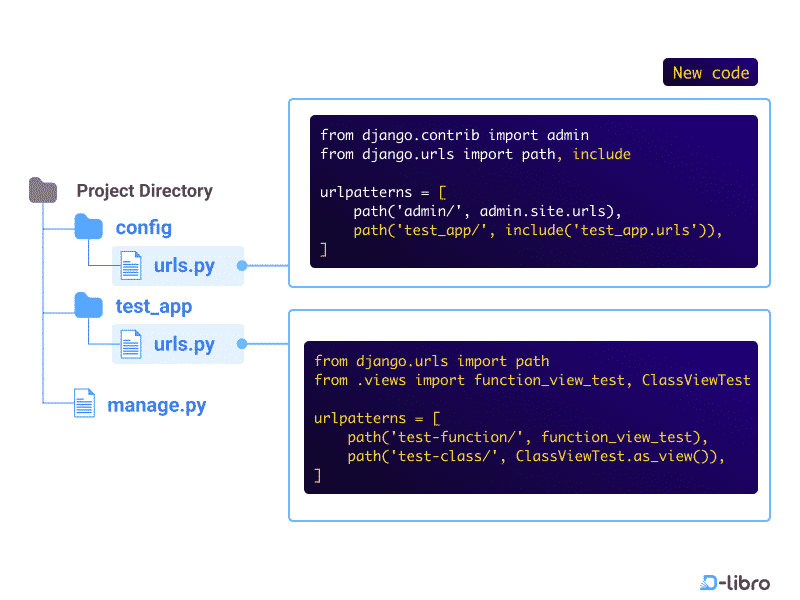The image size is (800, 600).
Task: Click the D-libro logo icon
Action: pos(707,583)
